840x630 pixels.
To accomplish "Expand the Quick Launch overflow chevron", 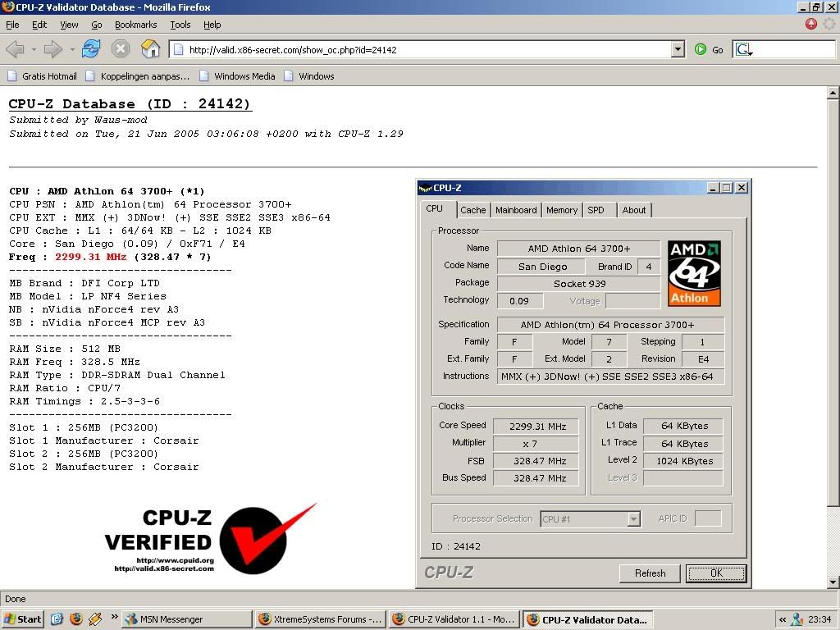I will tap(114, 617).
